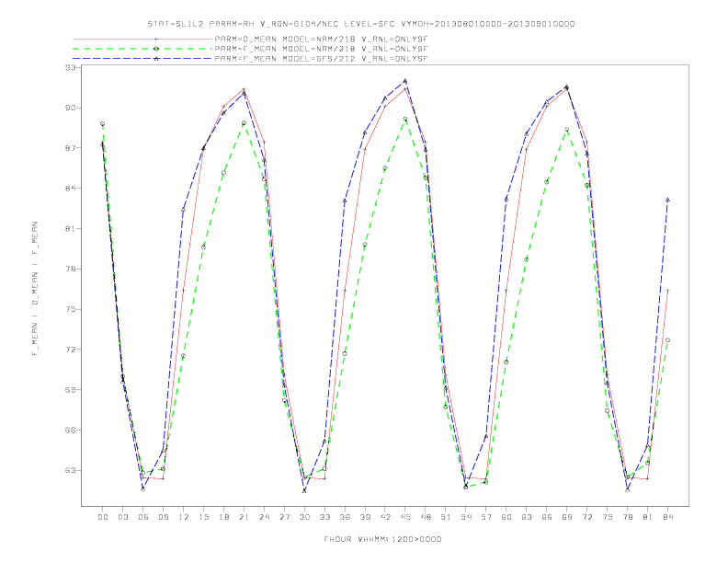
Task: Click y-axis tick label 78
Action: [71, 269]
